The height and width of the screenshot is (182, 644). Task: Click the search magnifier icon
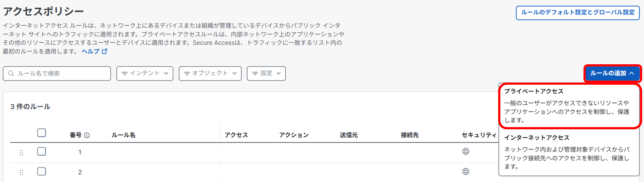pos(11,74)
